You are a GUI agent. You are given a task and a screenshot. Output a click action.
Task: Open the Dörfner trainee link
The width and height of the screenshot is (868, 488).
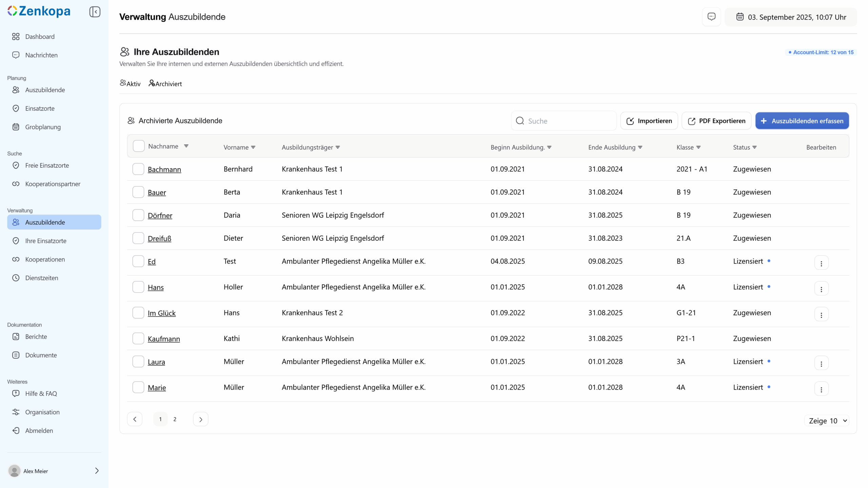(x=160, y=216)
